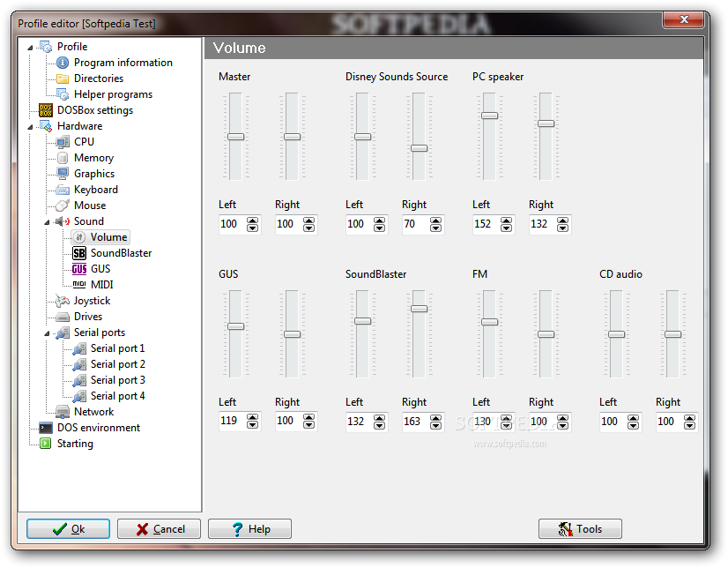Click the Serial port 4 icon
728x568 pixels.
(x=79, y=396)
